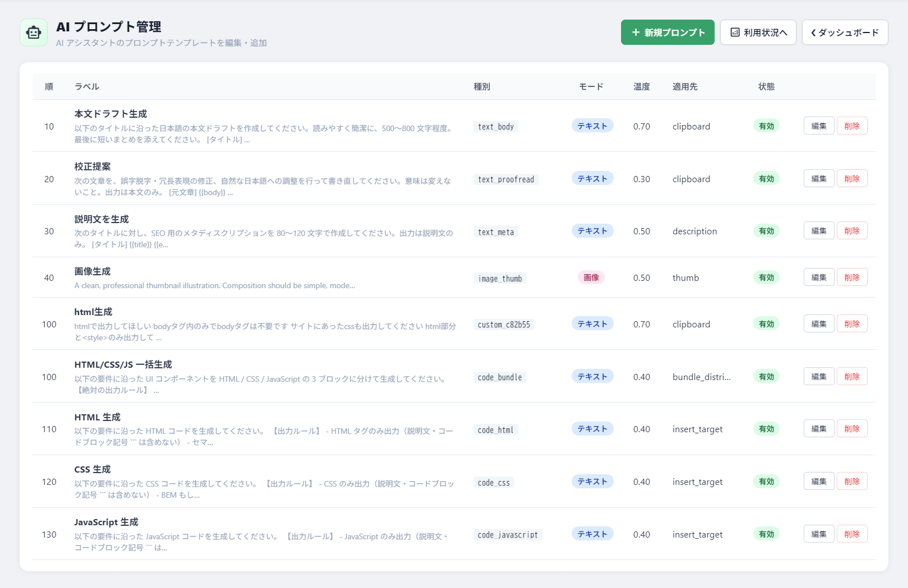Screen dimensions: 908x588
Task: Click the chart icon on 利用状況へ
Action: [x=735, y=33]
